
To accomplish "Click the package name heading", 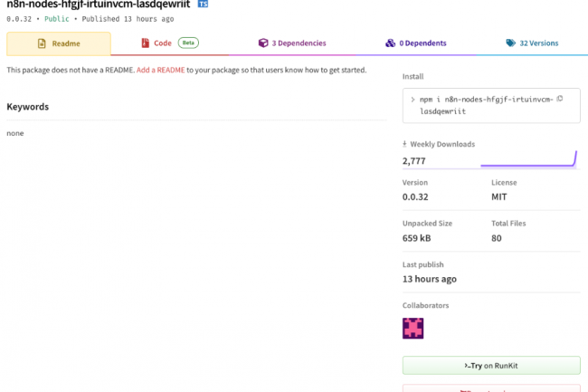I will (98, 5).
